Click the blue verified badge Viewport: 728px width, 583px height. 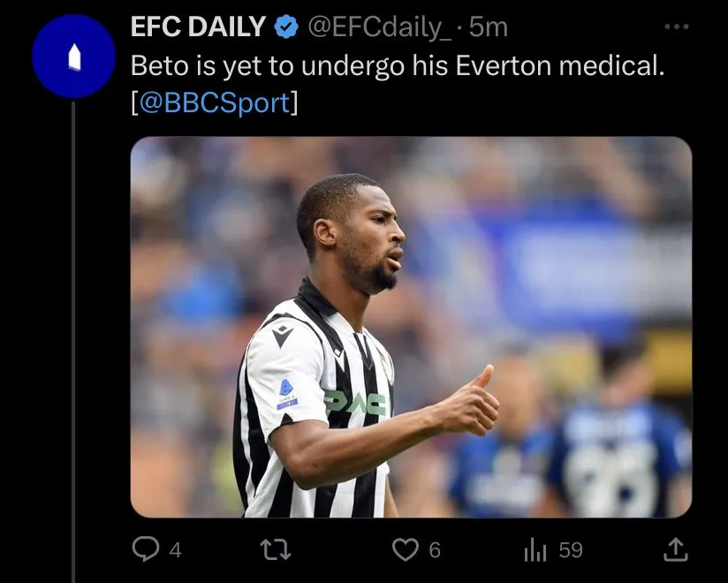coord(285,28)
